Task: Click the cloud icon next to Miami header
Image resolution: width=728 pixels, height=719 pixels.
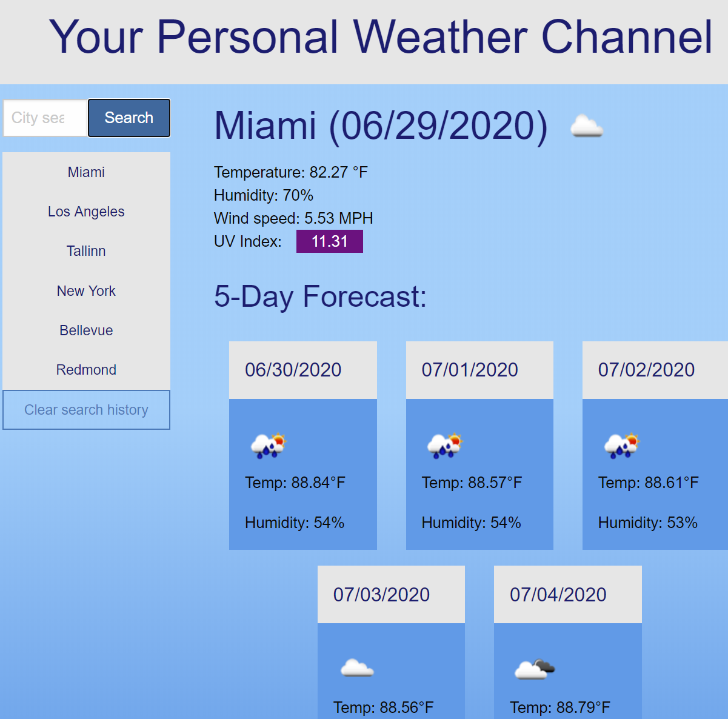Action: [586, 125]
